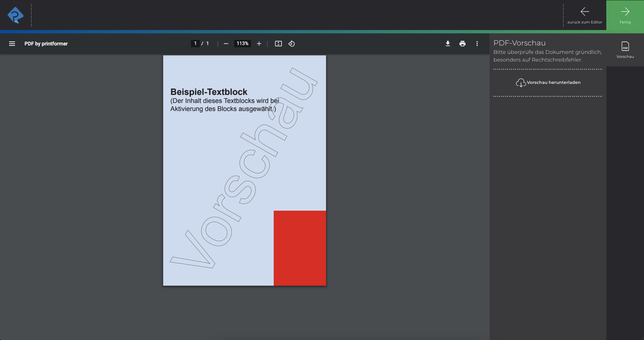Go back via zurück zum Editor
The image size is (644, 340).
[x=584, y=15]
